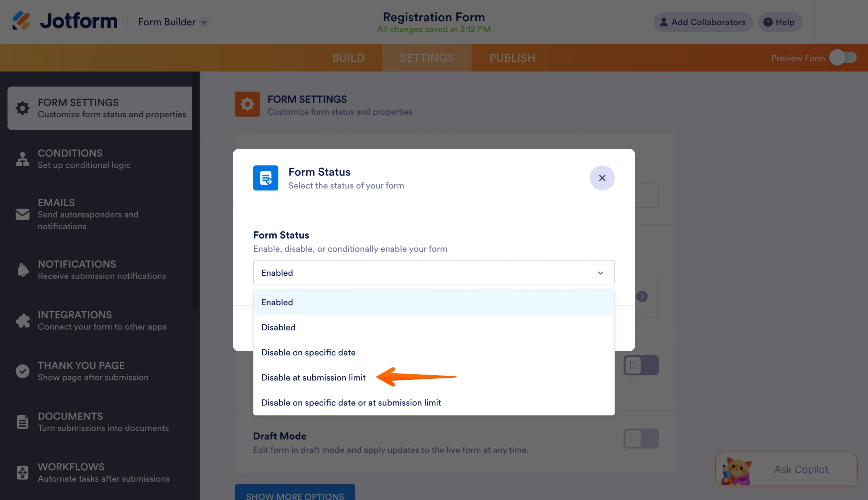868x500 pixels.
Task: Click SHOW MORE OPTIONS button
Action: coord(295,493)
